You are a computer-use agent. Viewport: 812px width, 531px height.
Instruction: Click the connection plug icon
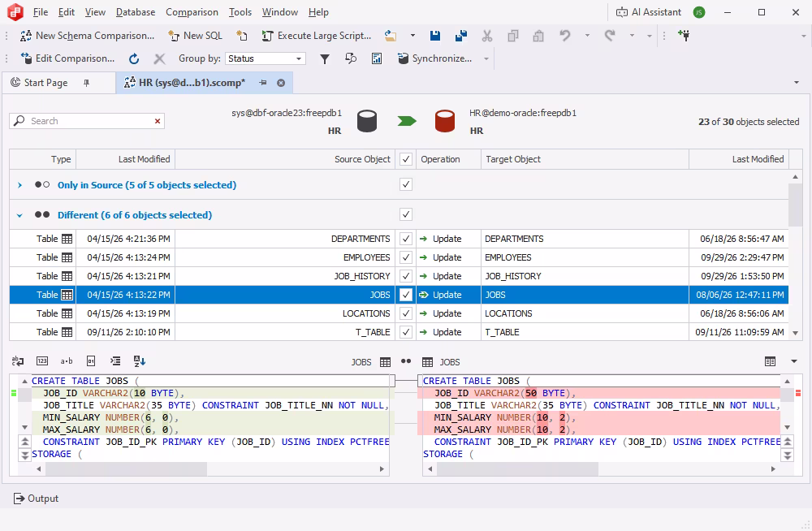684,36
